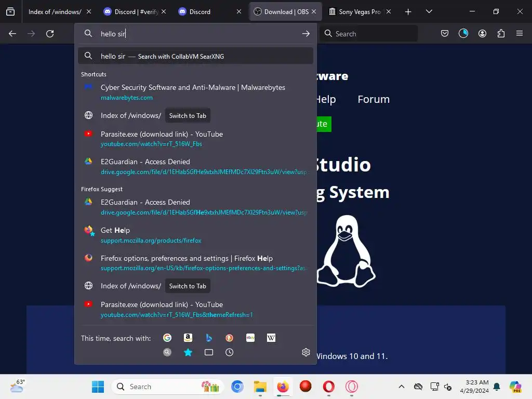The image size is (532, 399).
Task: Click the Firefox View icon in the tab bar
Action: tap(10, 11)
